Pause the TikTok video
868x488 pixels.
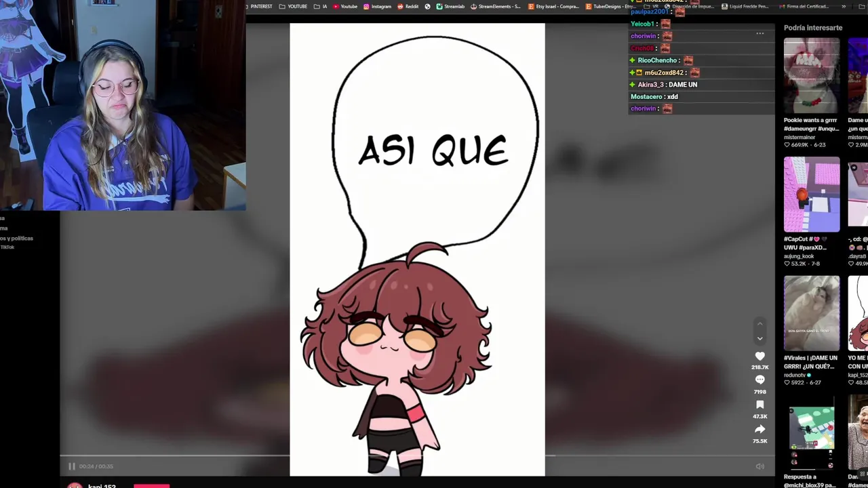71,466
